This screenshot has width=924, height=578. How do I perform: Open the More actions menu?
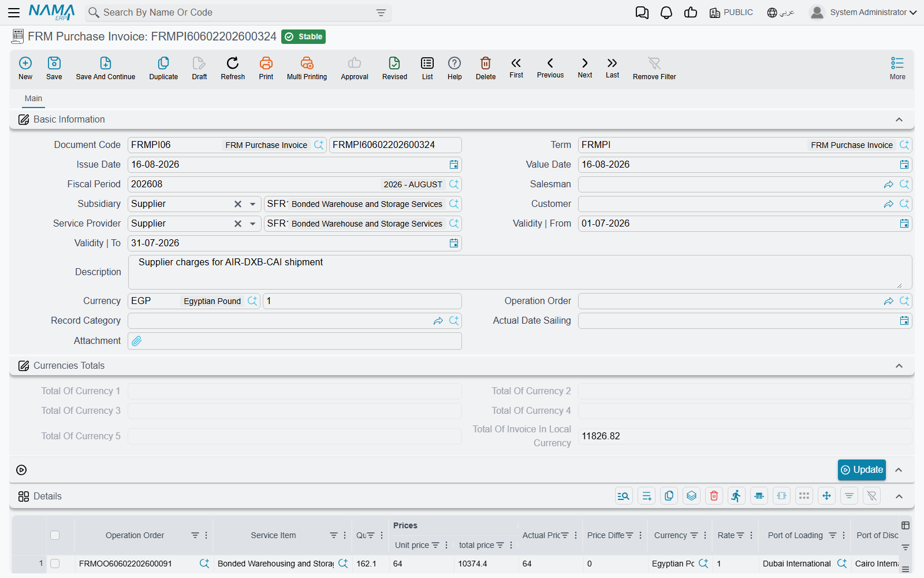897,68
